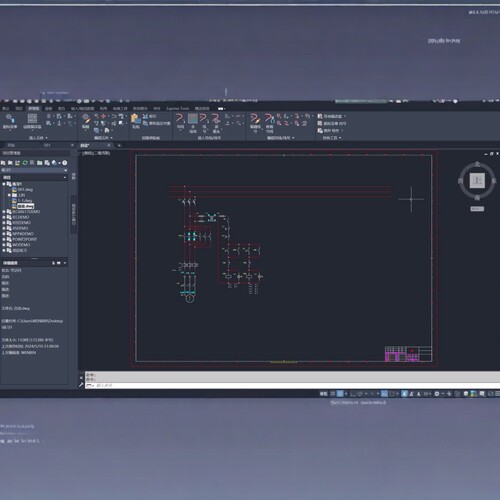Select the Trim Wire tool
The width and height of the screenshot is (500, 500).
[x=269, y=123]
